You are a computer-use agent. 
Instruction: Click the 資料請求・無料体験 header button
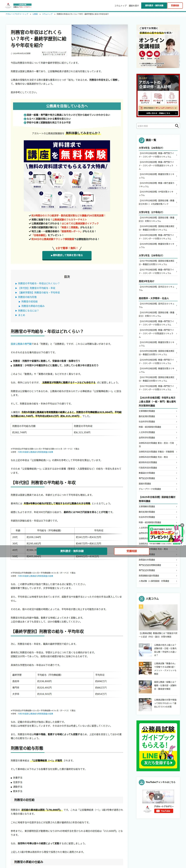pyautogui.click(x=154, y=5)
